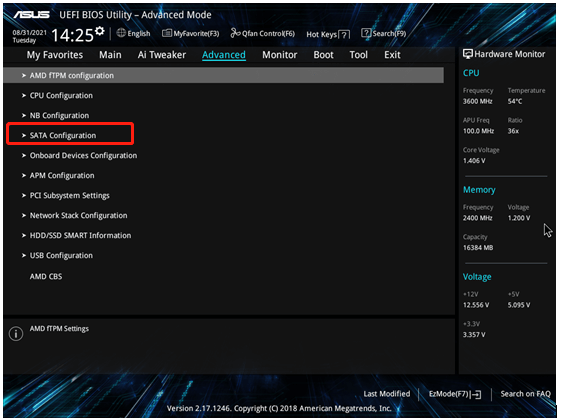Click the 14:25 clock display
The width and height of the screenshot is (561, 420).
(x=73, y=35)
